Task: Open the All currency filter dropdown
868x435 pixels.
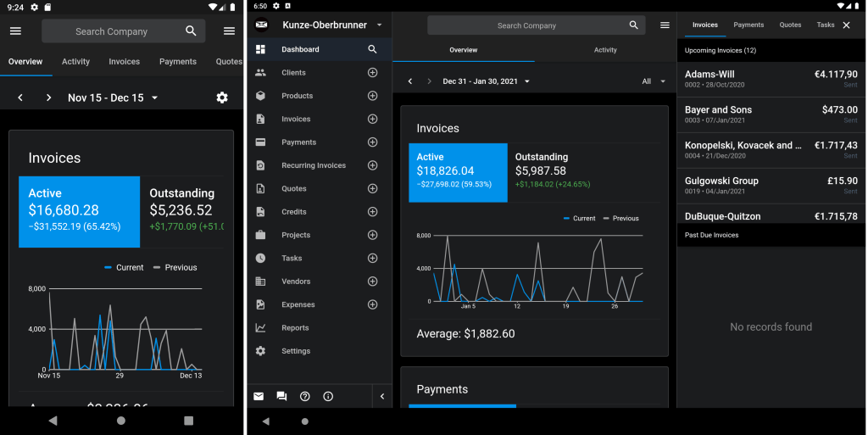Action: click(652, 81)
